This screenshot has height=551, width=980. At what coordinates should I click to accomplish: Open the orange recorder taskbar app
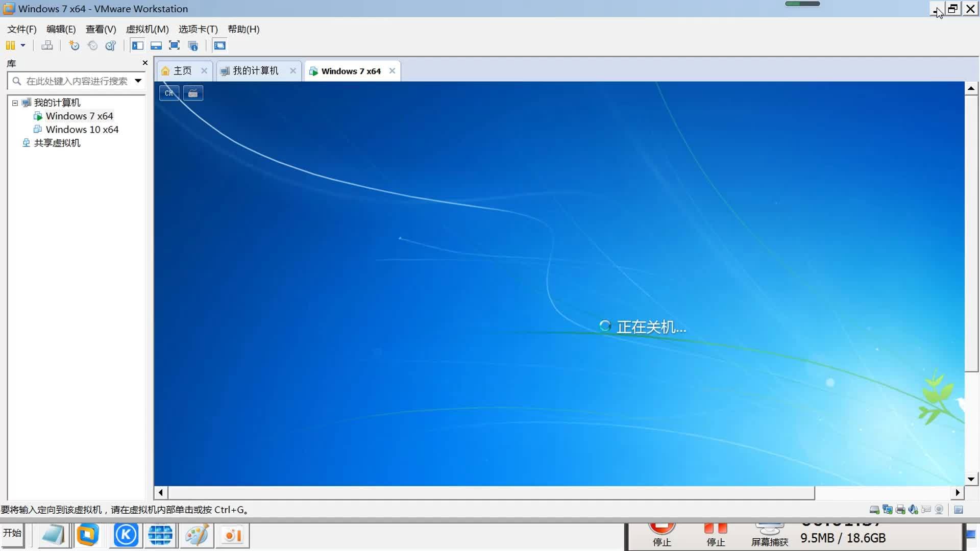[x=233, y=535]
